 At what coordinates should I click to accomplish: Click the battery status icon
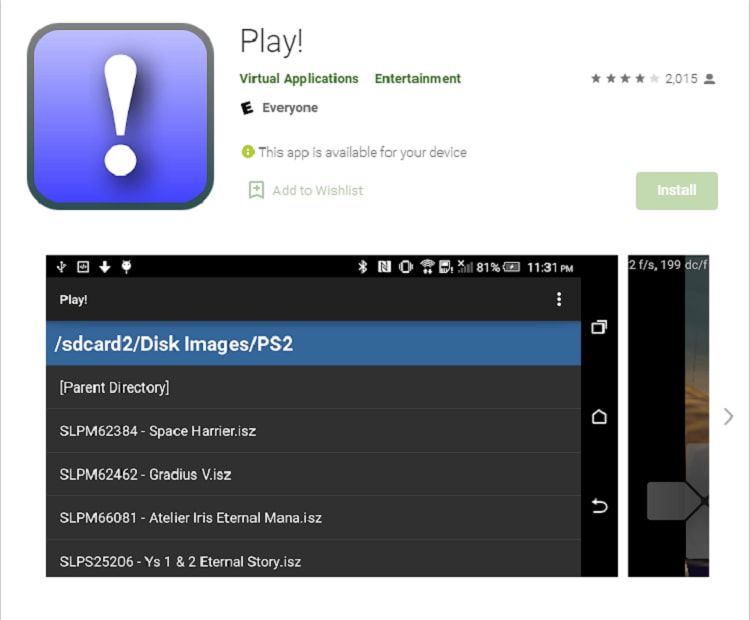(x=511, y=267)
